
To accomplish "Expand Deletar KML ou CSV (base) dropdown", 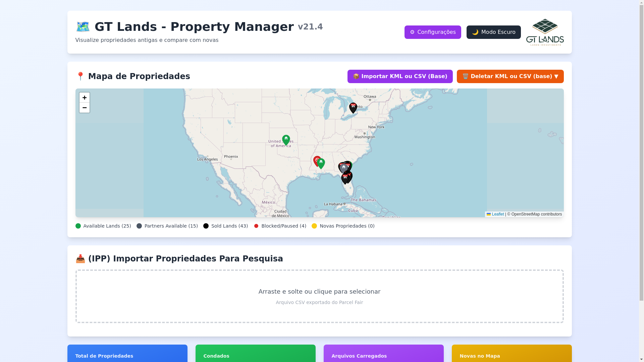I will pyautogui.click(x=510, y=76).
